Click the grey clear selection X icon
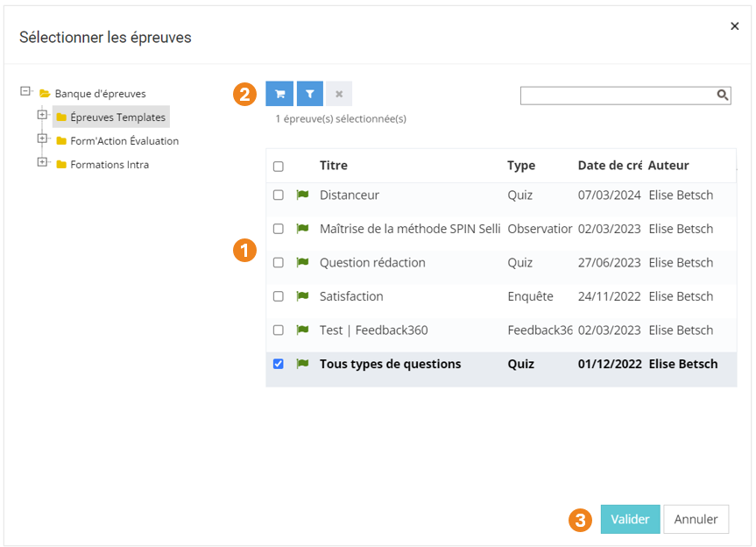The image size is (756, 547). click(x=339, y=94)
